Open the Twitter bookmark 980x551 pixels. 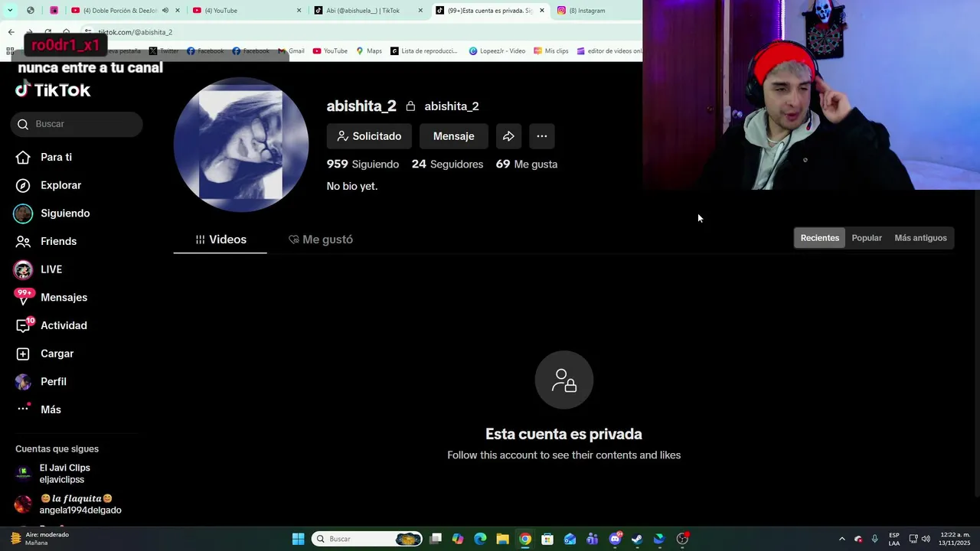164,51
